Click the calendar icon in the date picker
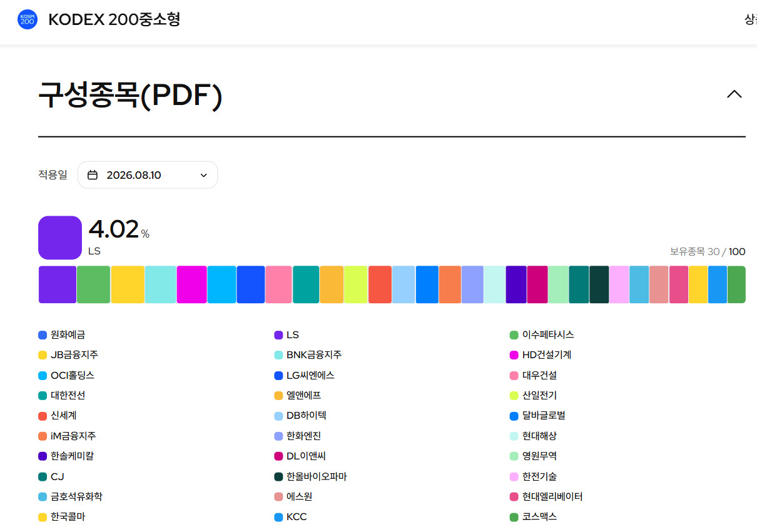 (93, 175)
